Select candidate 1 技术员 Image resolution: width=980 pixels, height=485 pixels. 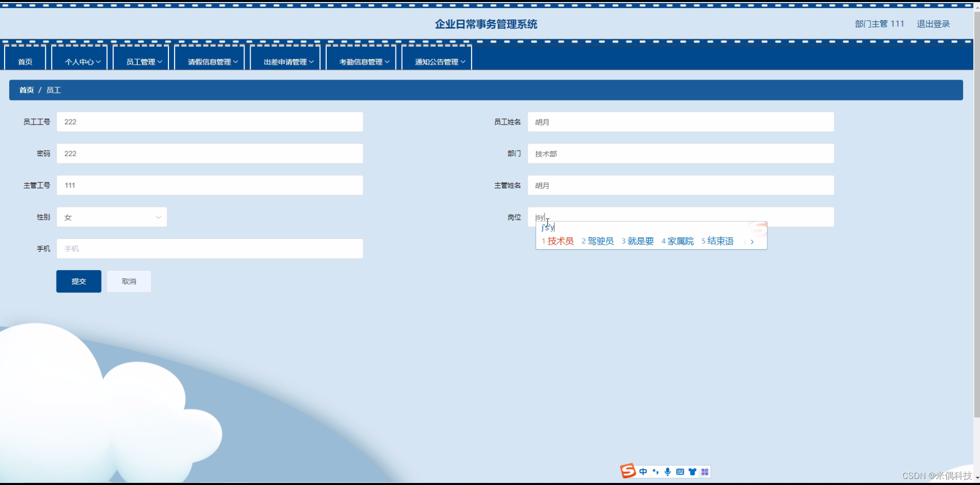point(557,241)
